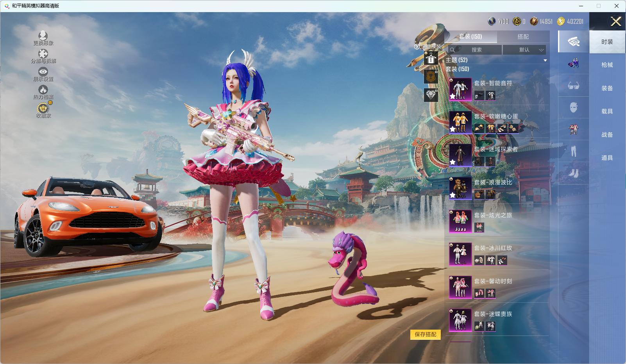The width and height of the screenshot is (626, 364).
Task: Click the 搜索 search field
Action: click(x=476, y=50)
